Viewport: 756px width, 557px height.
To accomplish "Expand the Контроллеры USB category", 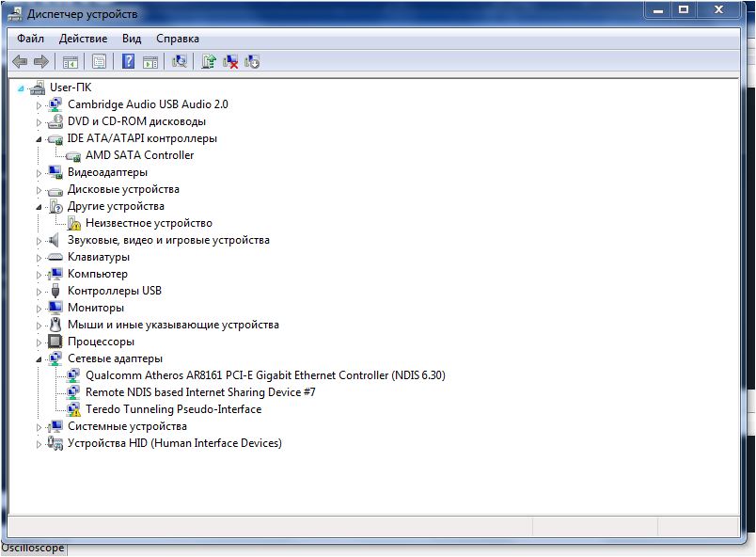I will point(39,292).
